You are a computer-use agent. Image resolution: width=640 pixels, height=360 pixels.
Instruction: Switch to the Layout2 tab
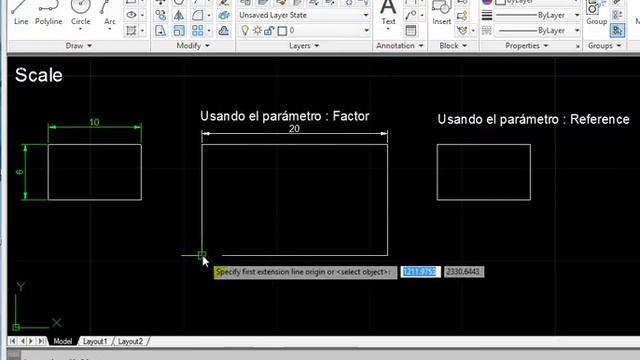pos(131,341)
